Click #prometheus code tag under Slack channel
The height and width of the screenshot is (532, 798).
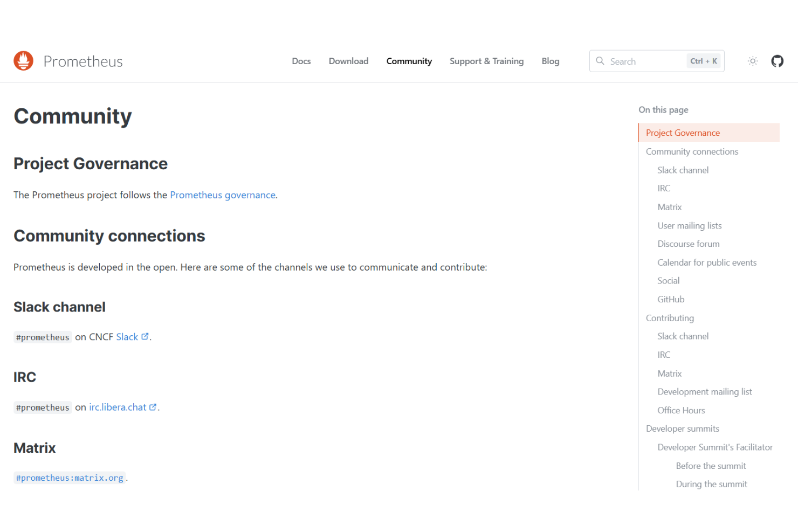[43, 337]
